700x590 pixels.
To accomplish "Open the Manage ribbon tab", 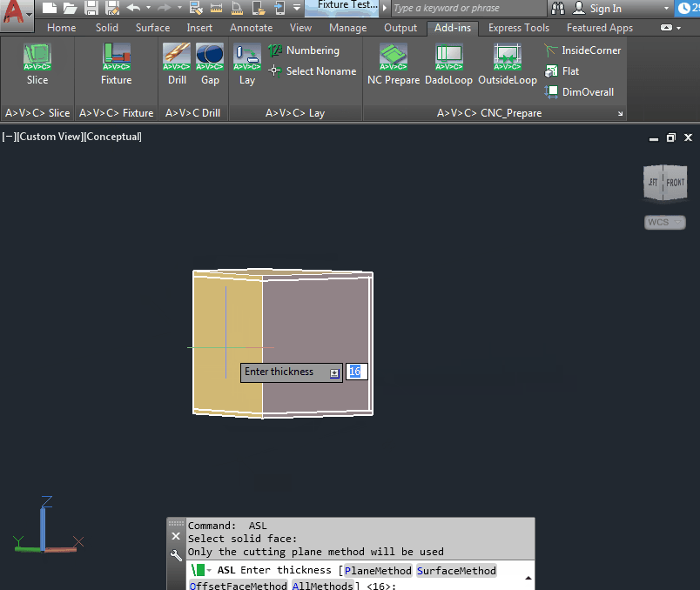I will (x=347, y=28).
